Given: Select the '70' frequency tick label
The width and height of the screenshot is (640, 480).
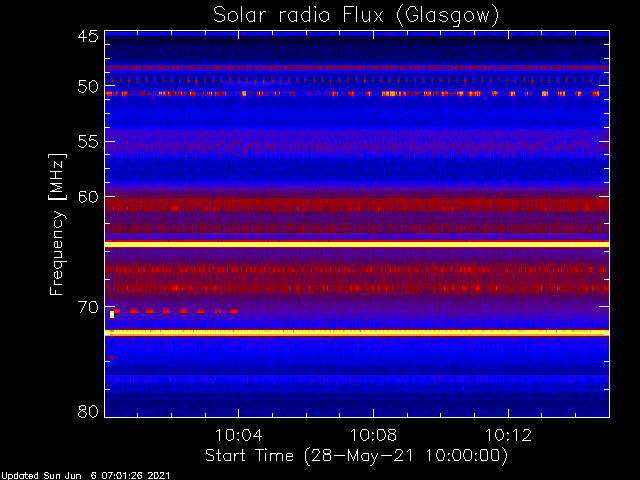Looking at the screenshot, I should point(88,307).
